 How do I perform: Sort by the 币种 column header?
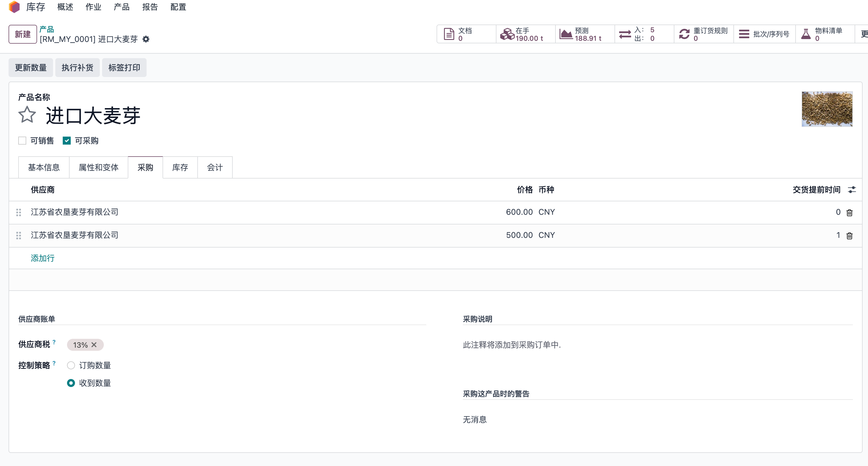(x=546, y=190)
